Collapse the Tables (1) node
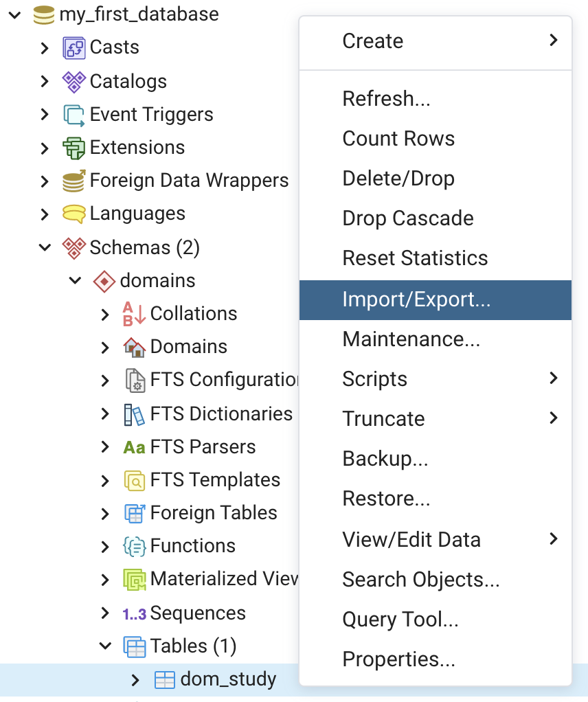This screenshot has width=588, height=702. [105, 646]
